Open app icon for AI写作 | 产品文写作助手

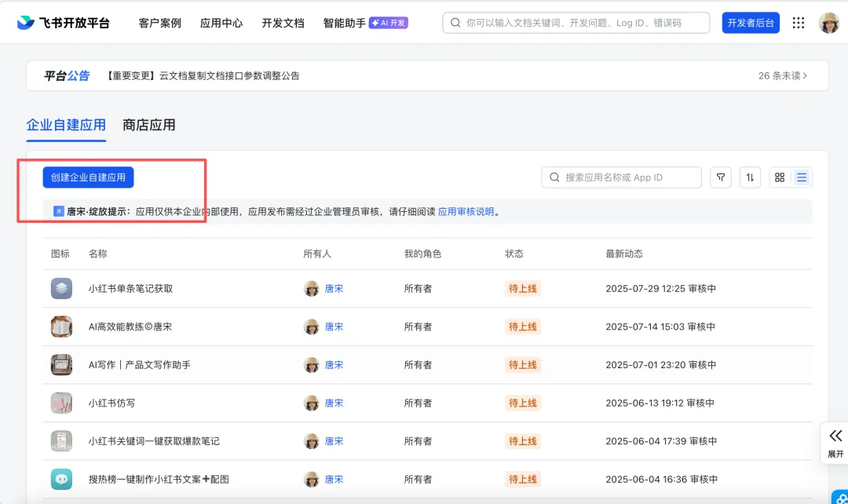pyautogui.click(x=62, y=365)
